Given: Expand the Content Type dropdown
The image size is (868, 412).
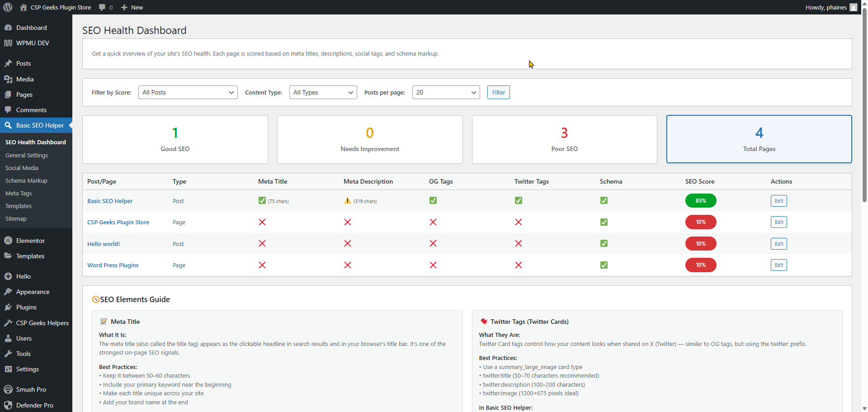Looking at the screenshot, I should coord(323,92).
